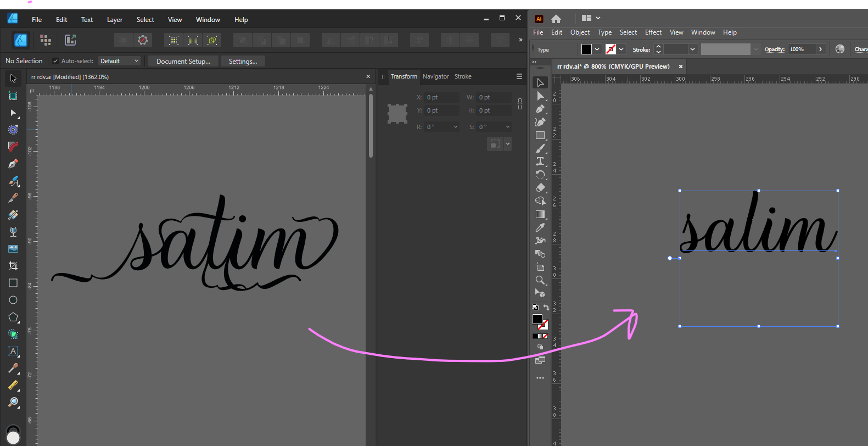Open the stroke weight dropdown in Illustrator
Screen dimensions: 868x446
pyautogui.click(x=693, y=49)
